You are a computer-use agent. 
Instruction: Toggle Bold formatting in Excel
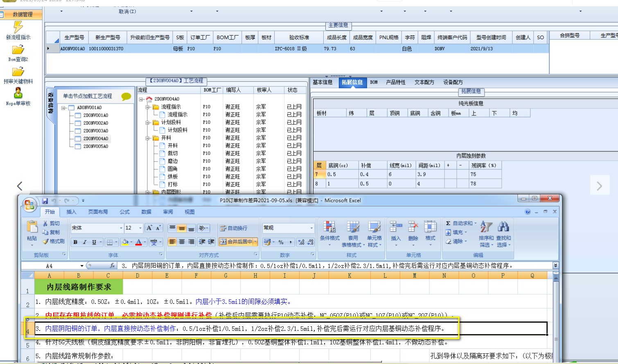pos(75,242)
